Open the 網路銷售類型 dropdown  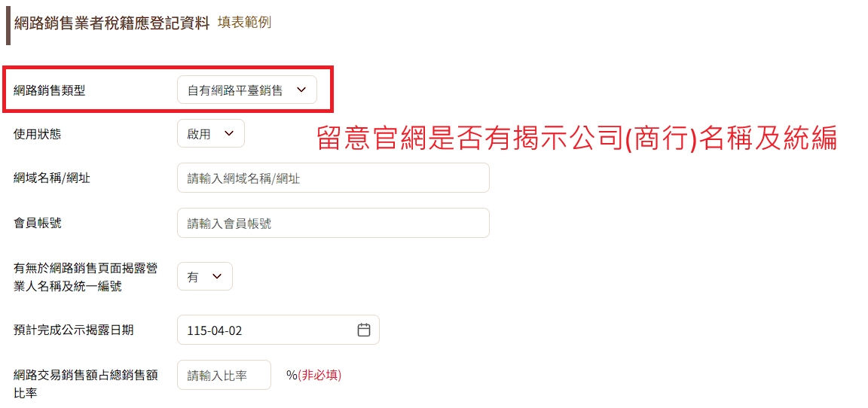246,90
